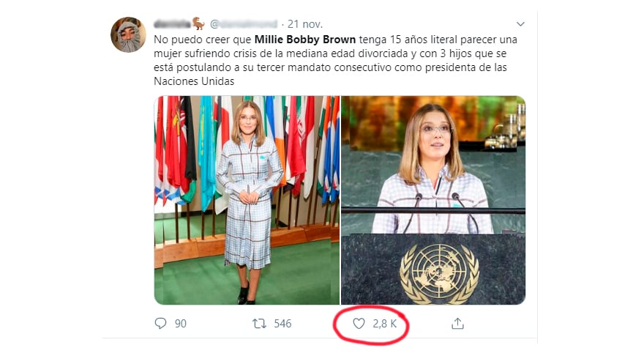Like the tweet with the heart icon
The width and height of the screenshot is (644, 356).
pos(359,323)
